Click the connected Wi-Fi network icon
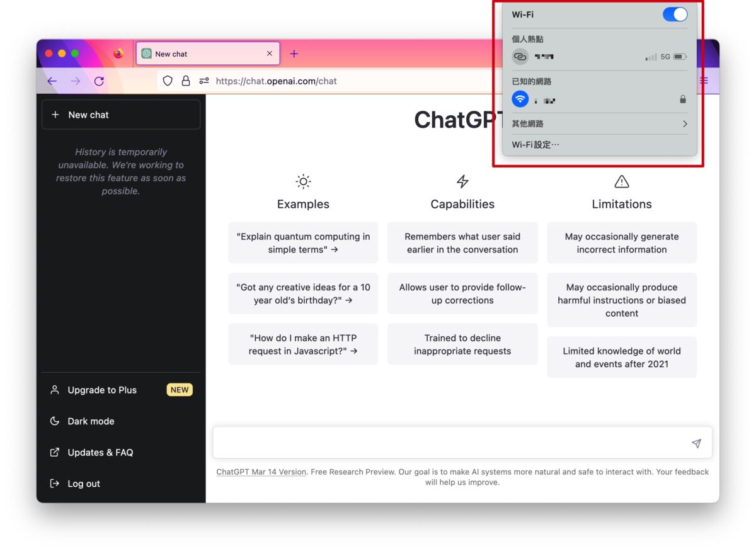The image size is (756, 551). point(520,99)
